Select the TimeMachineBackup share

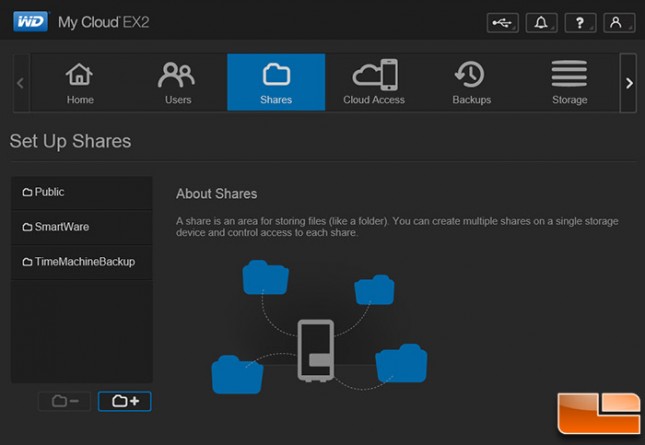pos(82,262)
